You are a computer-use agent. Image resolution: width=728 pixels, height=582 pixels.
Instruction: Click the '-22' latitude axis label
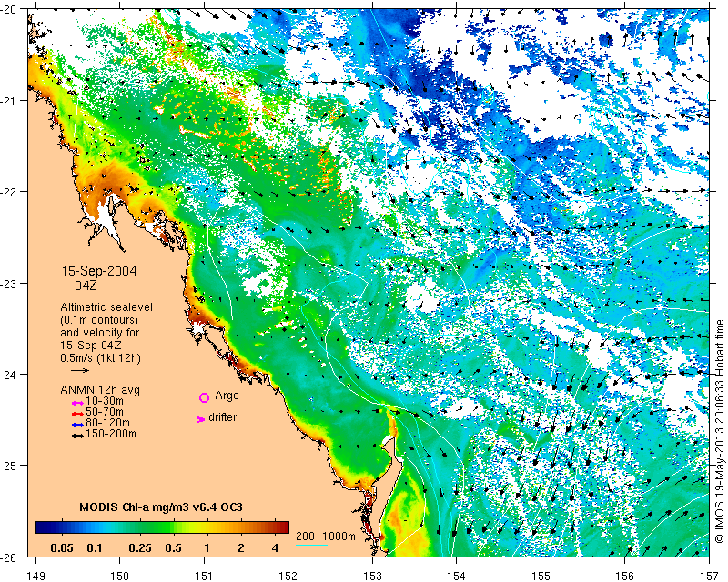pos(9,191)
